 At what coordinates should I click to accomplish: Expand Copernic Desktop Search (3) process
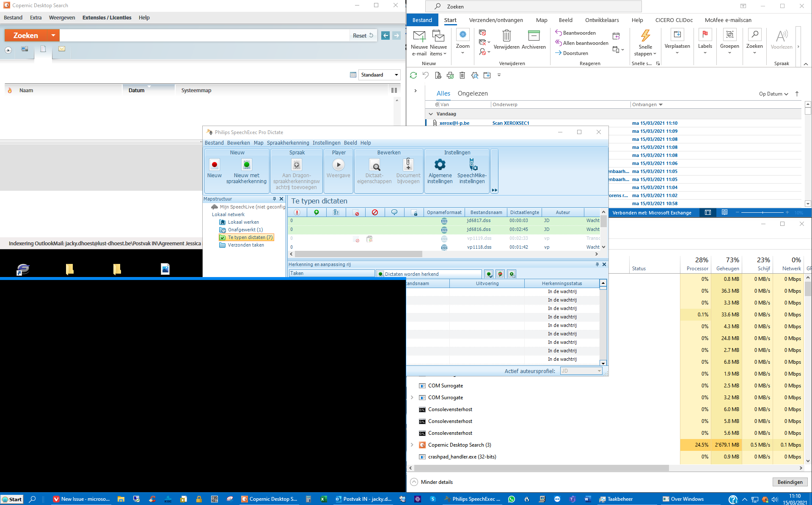pos(412,445)
